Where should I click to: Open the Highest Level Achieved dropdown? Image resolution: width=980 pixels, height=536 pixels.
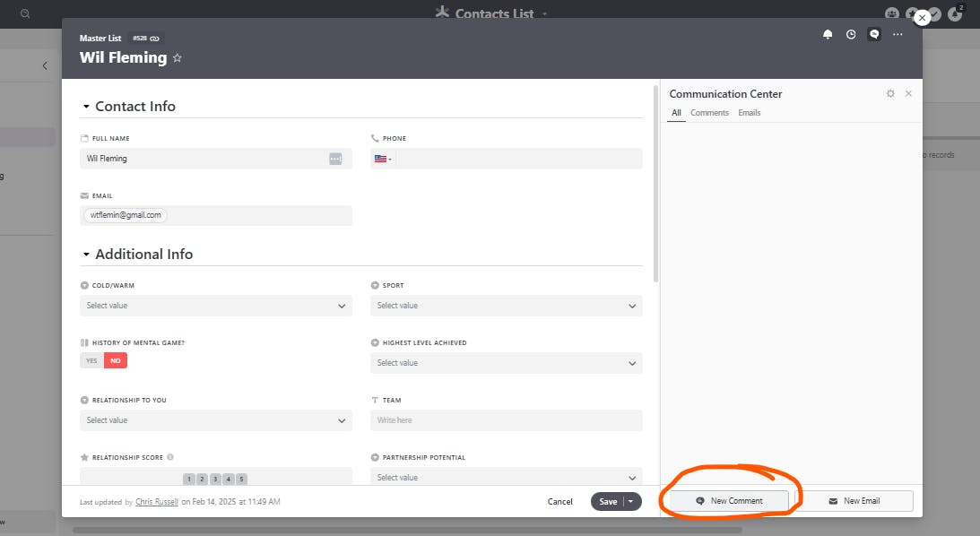(x=507, y=363)
